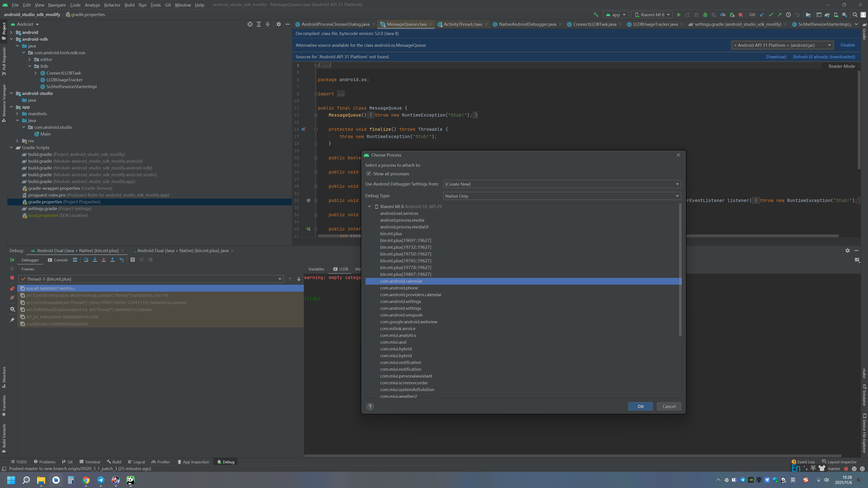Click the Make Project hammer icon

coord(596,14)
